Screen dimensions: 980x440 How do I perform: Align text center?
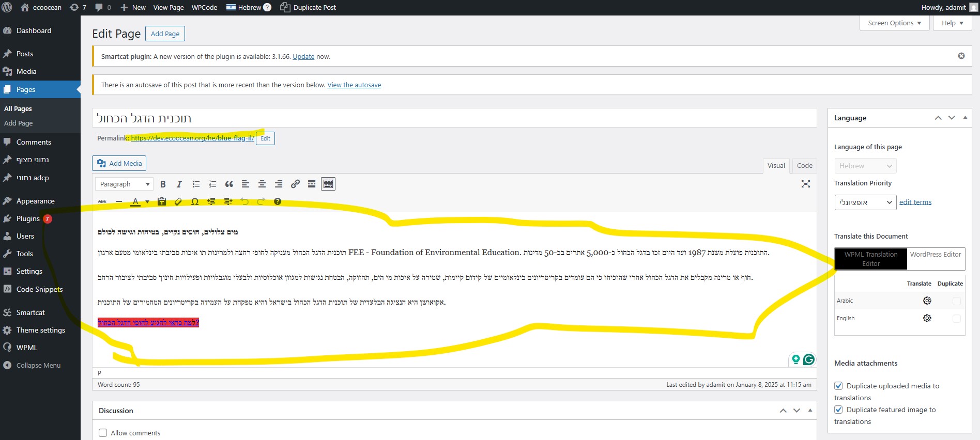[x=262, y=184]
